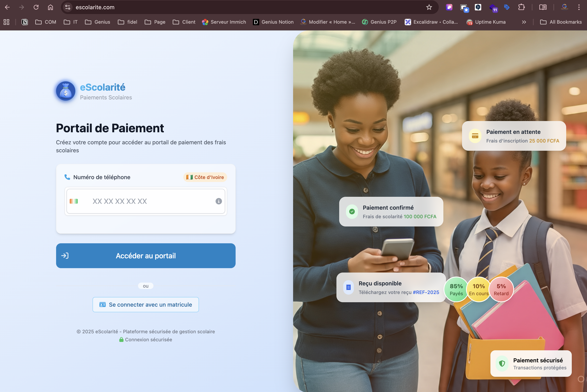Viewport: 587px width, 392px height.
Task: Open the Notion bookmark icon
Action: tap(25, 22)
